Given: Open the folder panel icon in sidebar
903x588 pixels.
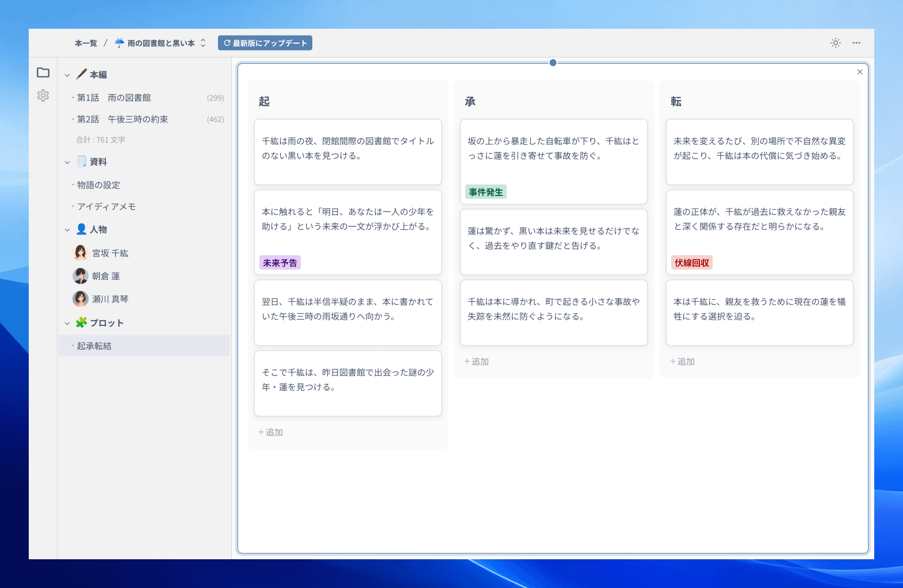Looking at the screenshot, I should 43,72.
